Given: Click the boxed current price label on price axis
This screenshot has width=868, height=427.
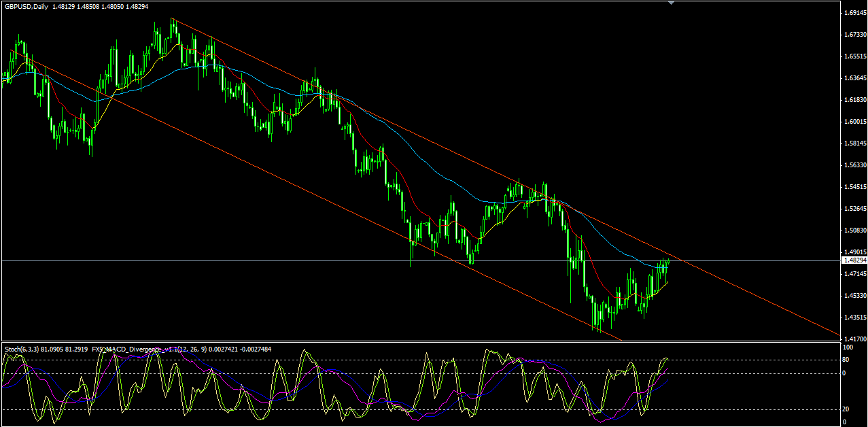Looking at the screenshot, I should (x=854, y=260).
